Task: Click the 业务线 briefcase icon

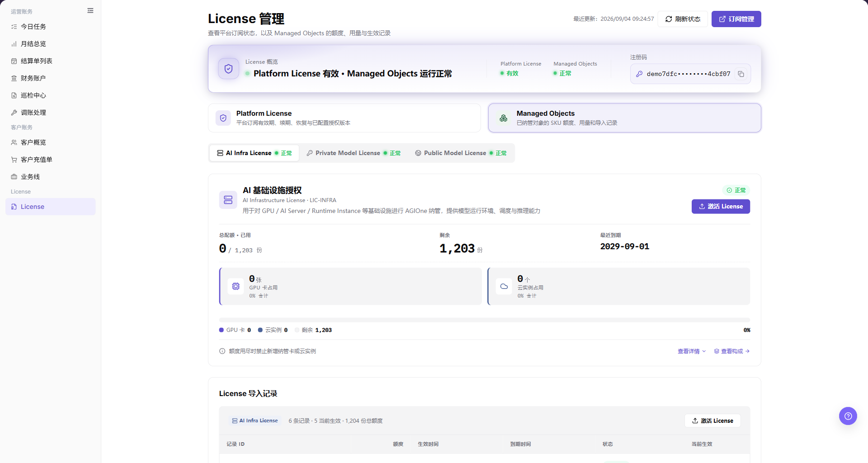Action: pos(14,177)
